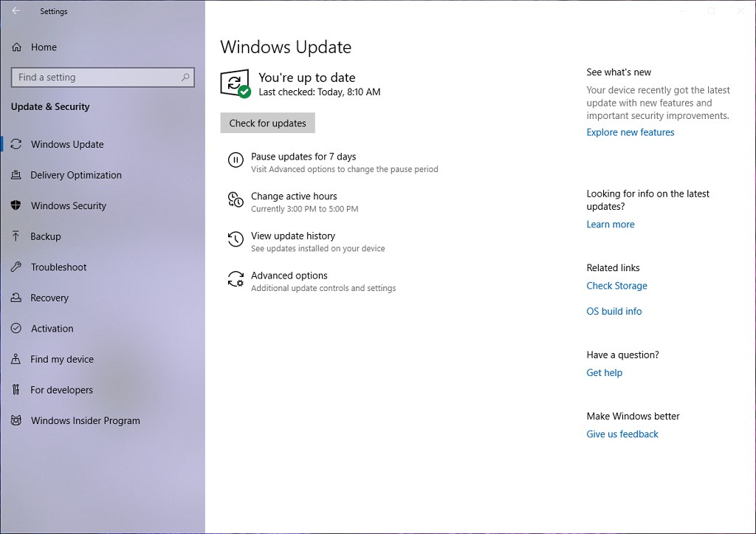Viewport: 756px width, 534px height.
Task: Click the Windows Insider Program cat icon
Action: [x=16, y=420]
